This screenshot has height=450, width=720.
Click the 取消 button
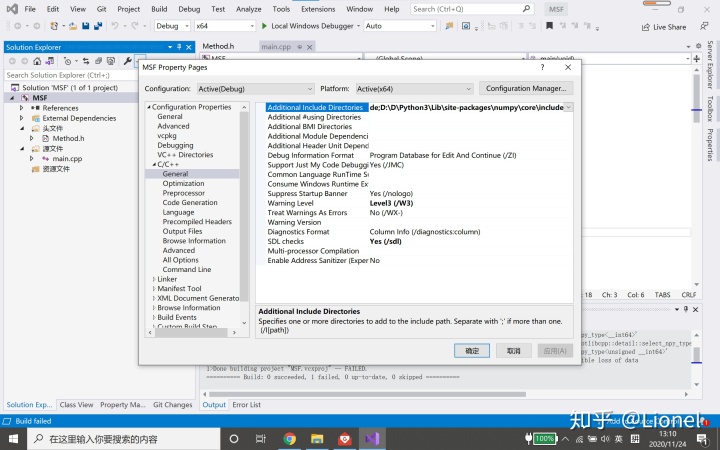513,350
